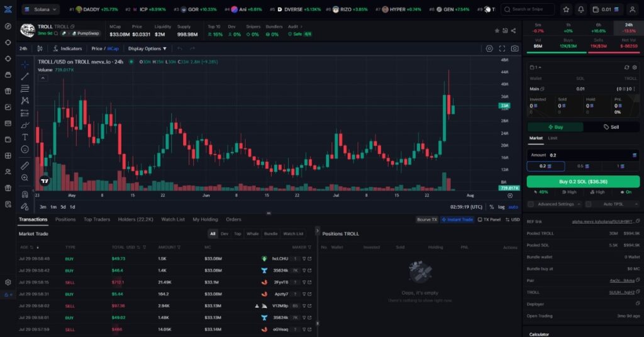The height and width of the screenshot is (337, 644).
Task: Open the Indicators panel
Action: tap(67, 48)
